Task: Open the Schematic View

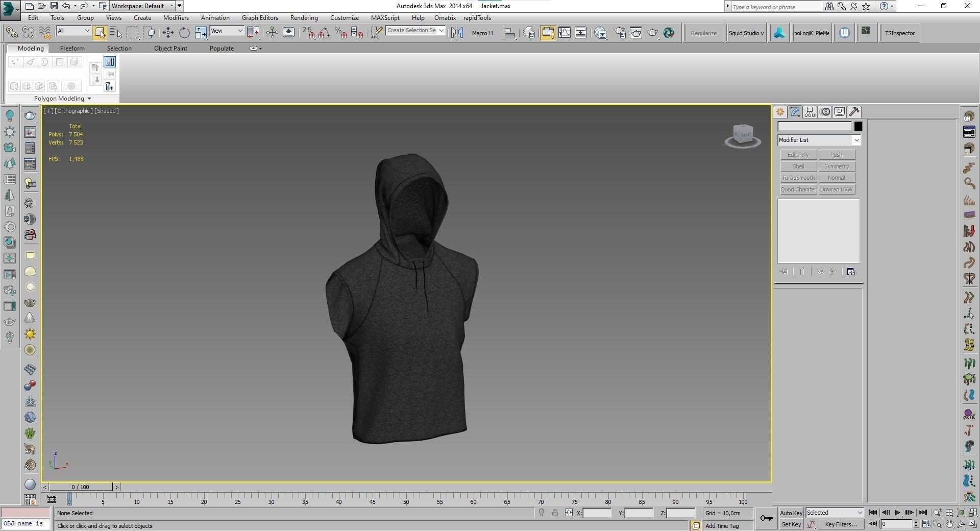Action: (x=581, y=33)
